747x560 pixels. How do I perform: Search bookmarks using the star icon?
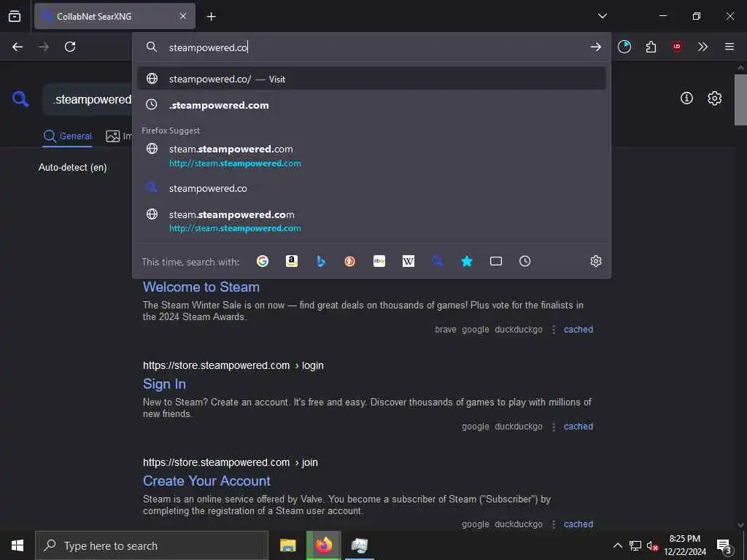coord(467,261)
